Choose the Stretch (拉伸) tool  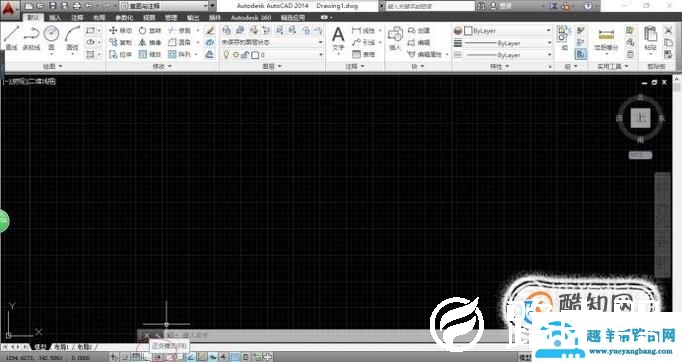click(x=120, y=54)
